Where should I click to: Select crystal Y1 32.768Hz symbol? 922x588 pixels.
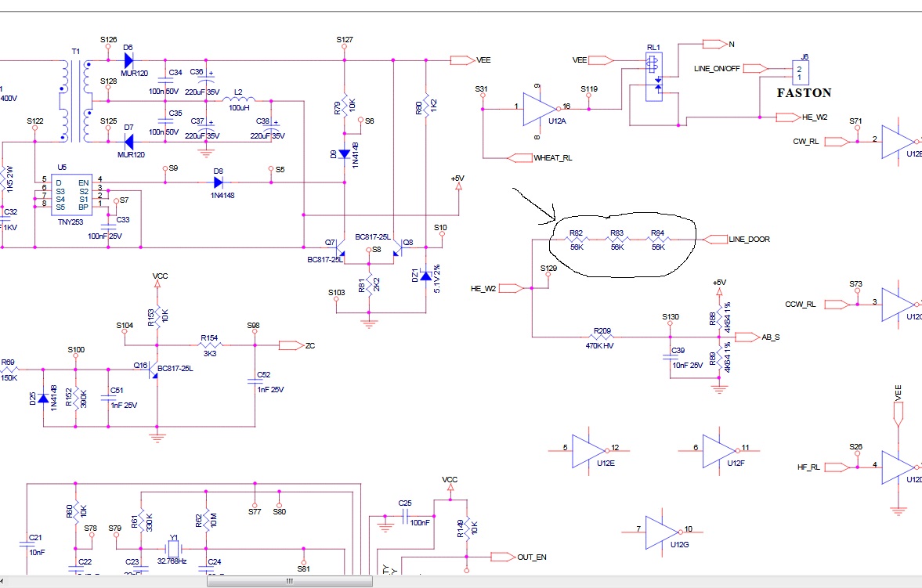(173, 548)
